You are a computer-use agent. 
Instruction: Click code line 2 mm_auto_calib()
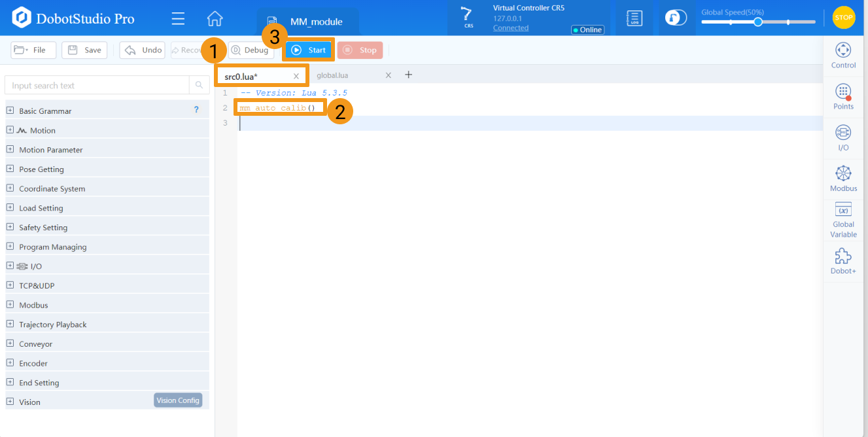pos(277,108)
